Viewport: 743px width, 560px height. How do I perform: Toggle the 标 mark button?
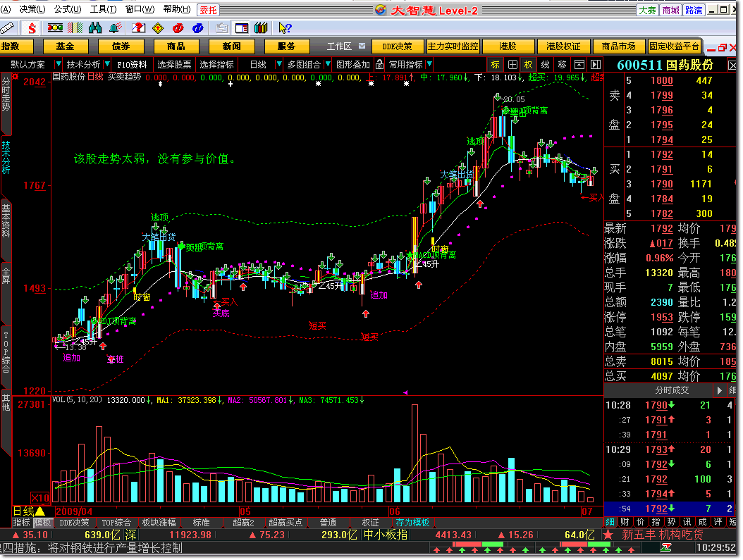pos(495,64)
